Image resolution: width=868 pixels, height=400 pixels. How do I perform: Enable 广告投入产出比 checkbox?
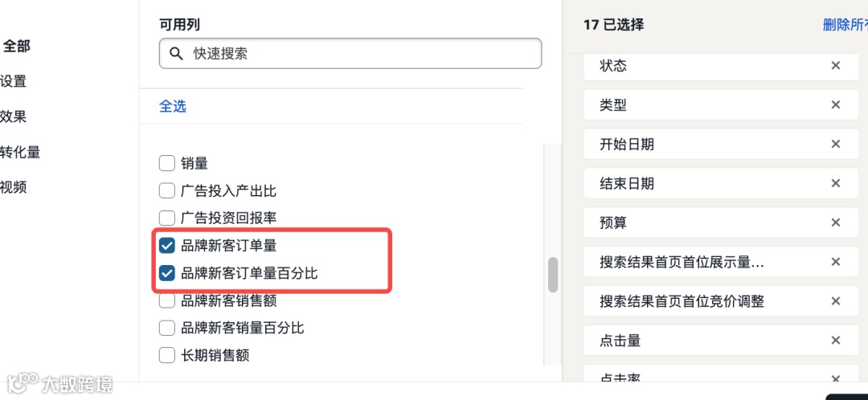click(167, 191)
